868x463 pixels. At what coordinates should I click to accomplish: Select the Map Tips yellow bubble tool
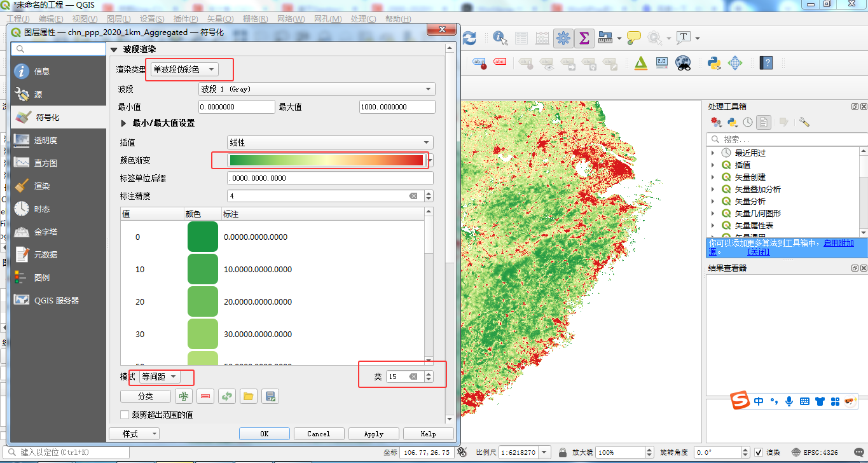point(633,38)
